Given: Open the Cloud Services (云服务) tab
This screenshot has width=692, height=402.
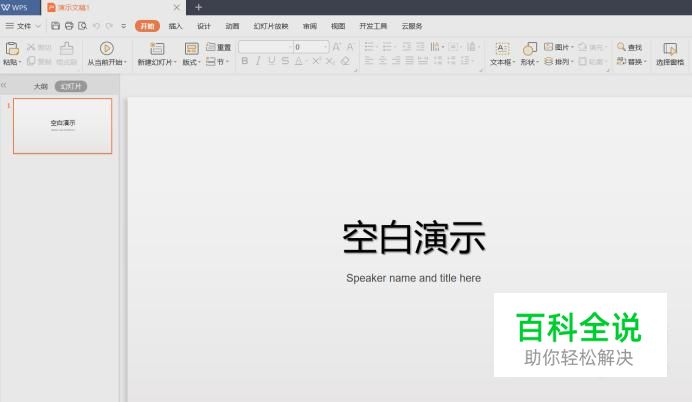Looking at the screenshot, I should pyautogui.click(x=412, y=26).
